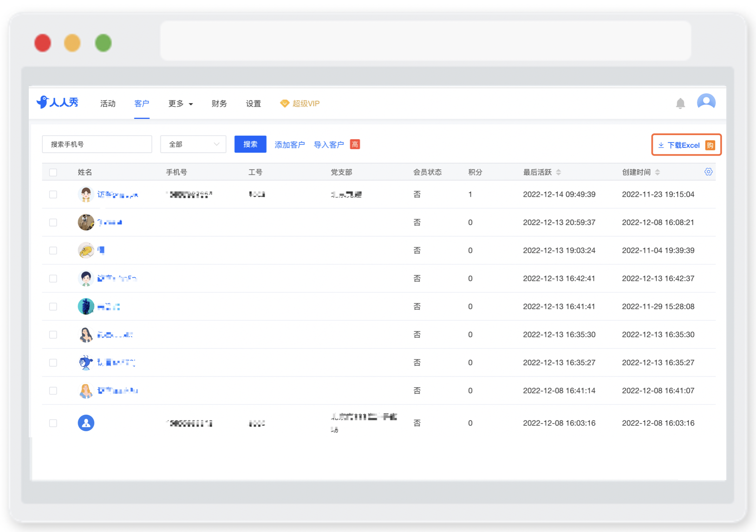Viewport: 756px width, 532px height.
Task: Check row with last active 2022-12-13 16:41:41
Action: click(53, 306)
